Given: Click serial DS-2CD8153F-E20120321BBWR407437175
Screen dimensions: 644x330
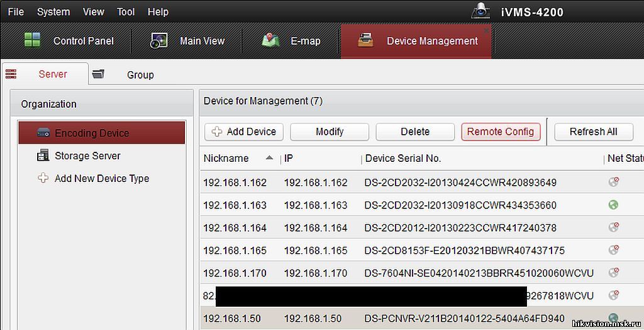Looking at the screenshot, I should click(465, 251).
